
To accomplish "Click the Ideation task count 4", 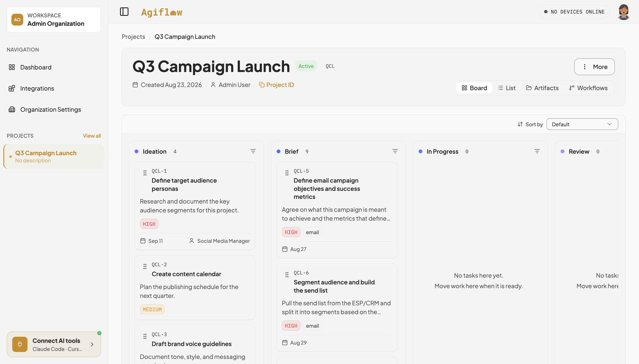I will [175, 152].
